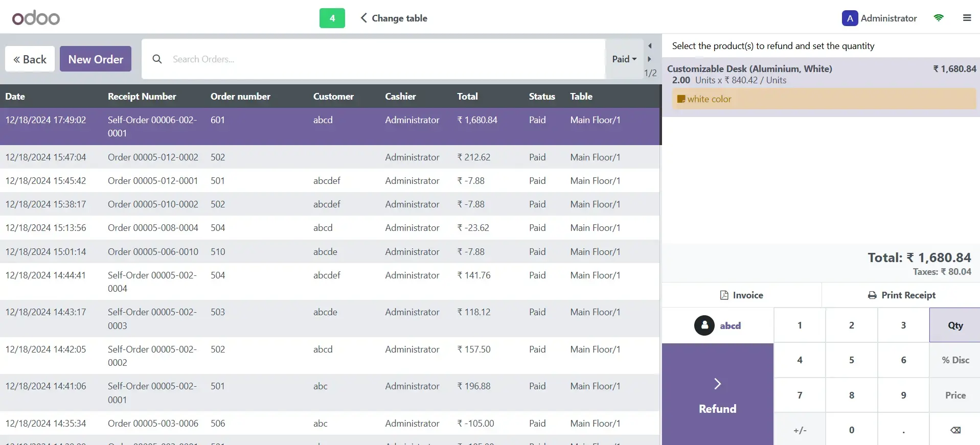Select % Disc mode on numpad
This screenshot has width=980, height=445.
(955, 360)
